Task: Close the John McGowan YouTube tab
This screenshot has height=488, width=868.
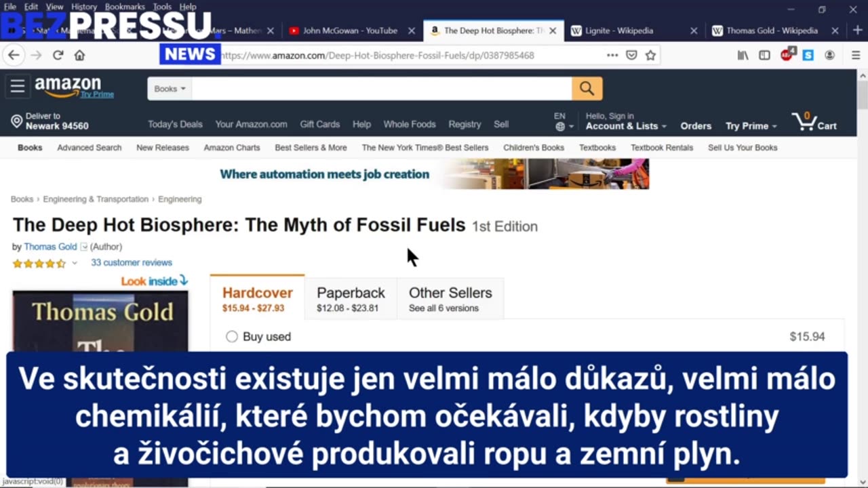Action: pos(412,30)
